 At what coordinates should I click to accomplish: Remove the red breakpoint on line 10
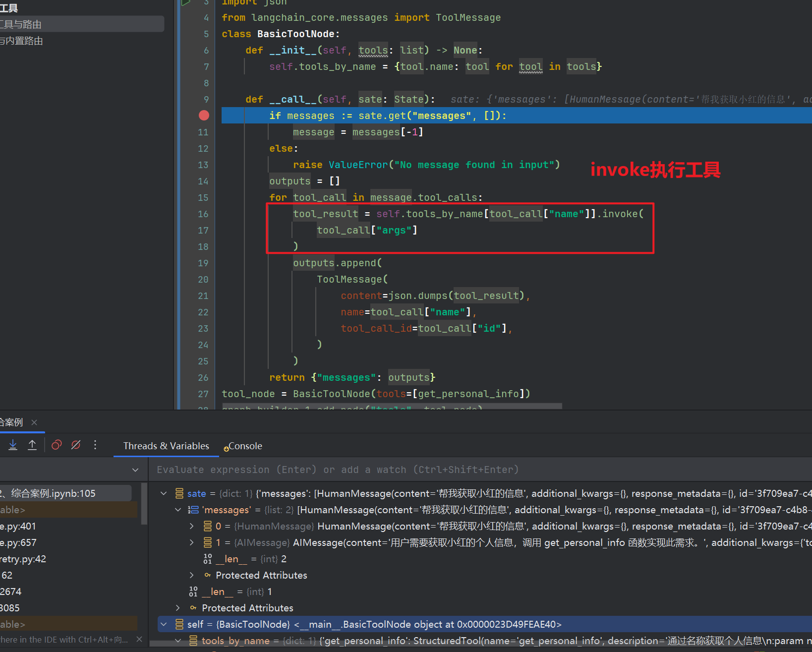204,116
